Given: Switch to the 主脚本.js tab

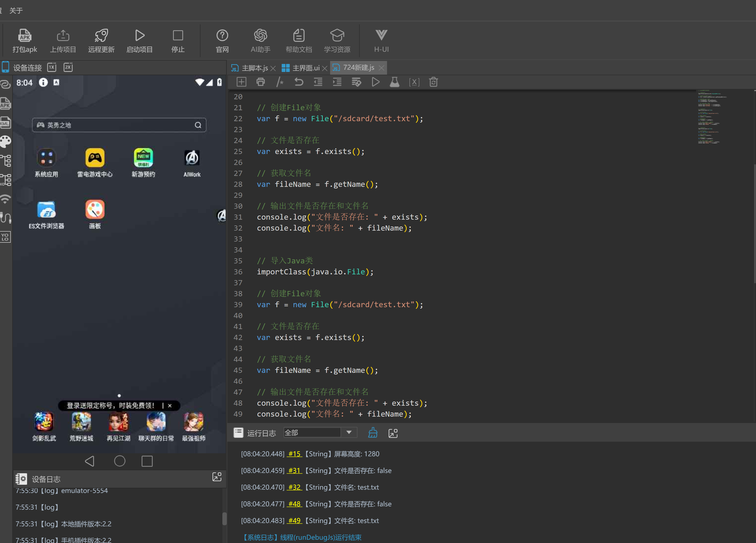Looking at the screenshot, I should (x=254, y=68).
